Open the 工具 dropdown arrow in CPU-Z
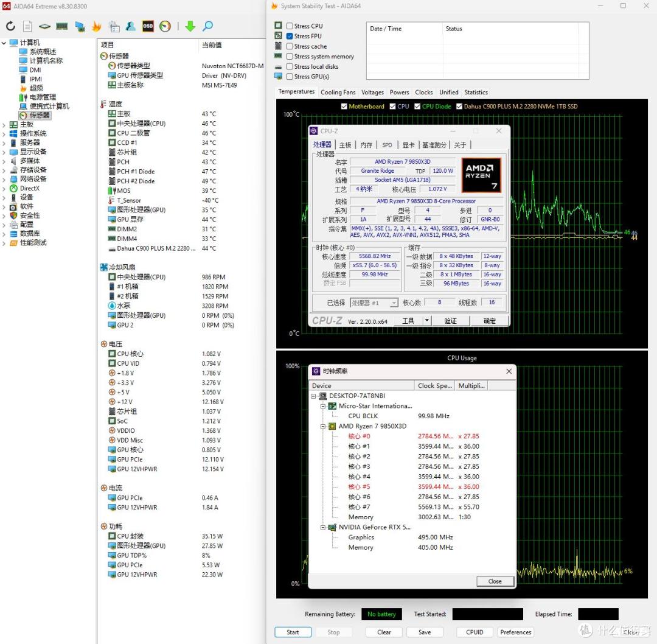The image size is (657, 644). pos(426,321)
